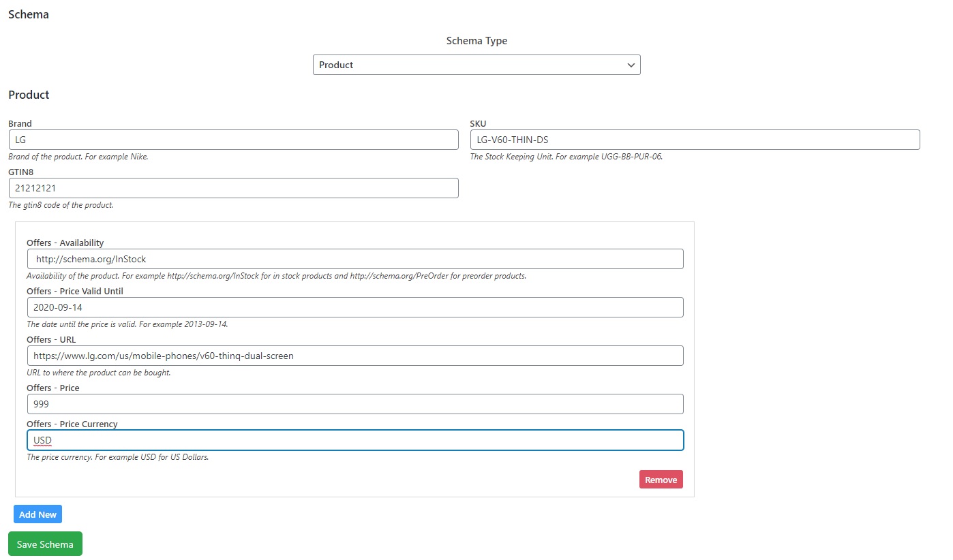Save the schema with Save Schema button
This screenshot has height=560, width=953.
[x=45, y=544]
